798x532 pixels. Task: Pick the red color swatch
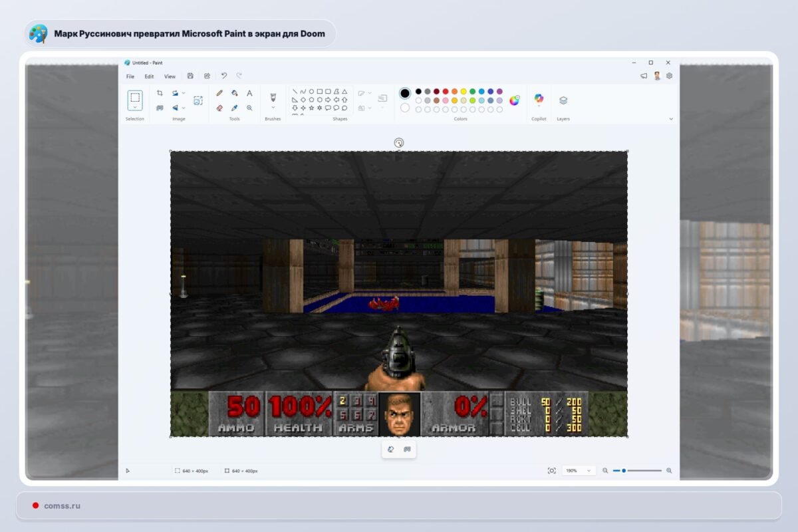click(446, 92)
